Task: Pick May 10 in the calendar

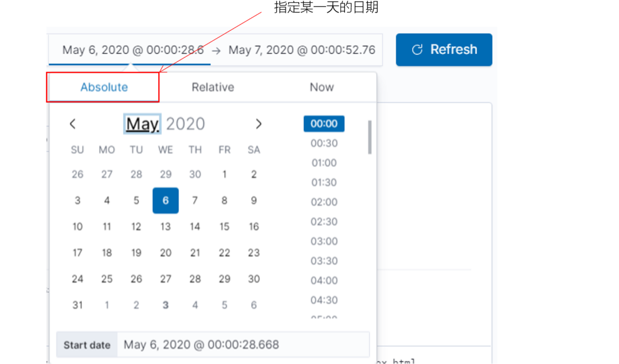Action: click(77, 226)
